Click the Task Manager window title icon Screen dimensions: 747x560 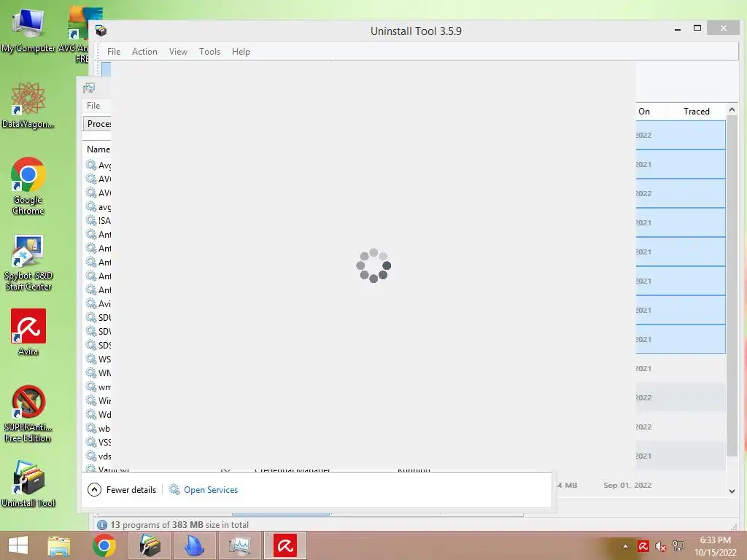pos(89,87)
